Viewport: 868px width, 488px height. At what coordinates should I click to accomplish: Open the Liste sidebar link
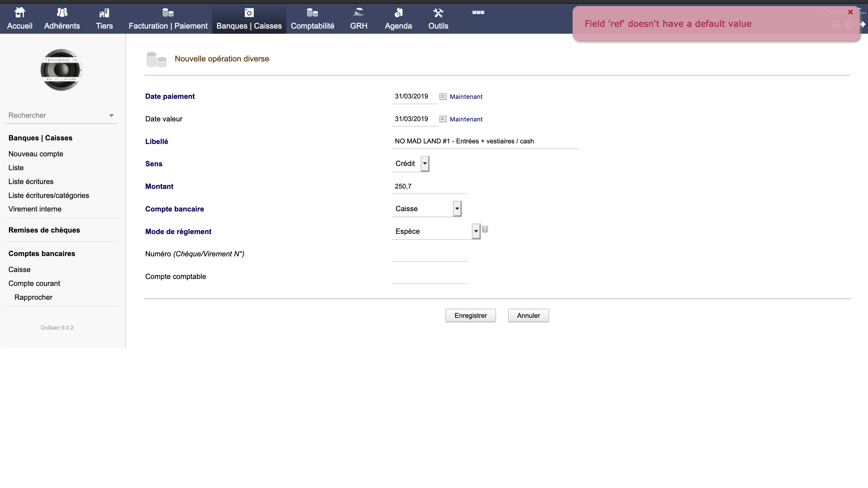(x=16, y=168)
